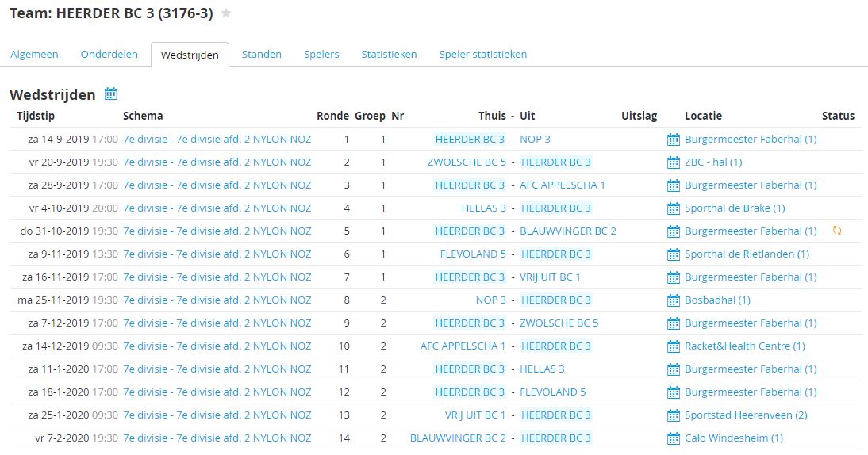Click calendar icon beside Sporthal de Brake
The image size is (868, 455).
pyautogui.click(x=674, y=208)
